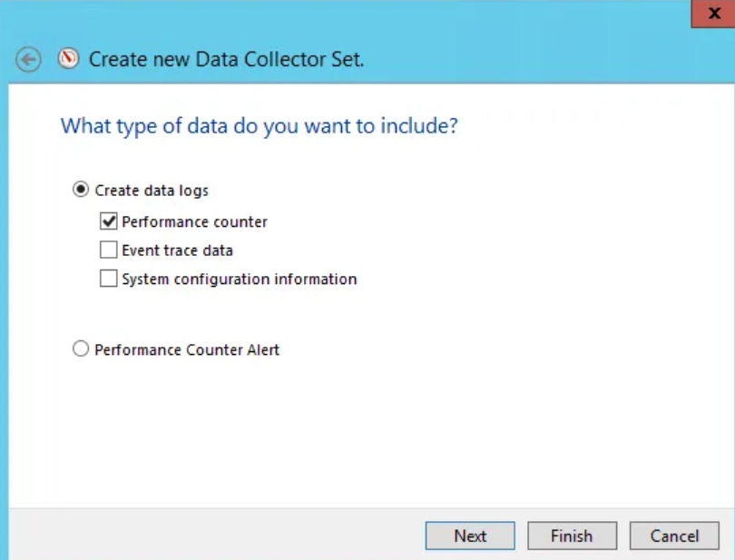Proceed with the Next button
Image resolution: width=735 pixels, height=560 pixels.
tap(470, 535)
